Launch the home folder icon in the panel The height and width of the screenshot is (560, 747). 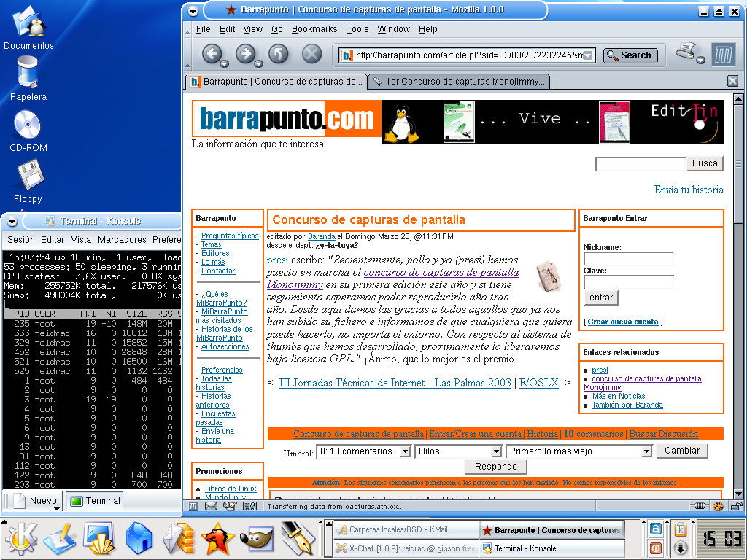coord(139,539)
